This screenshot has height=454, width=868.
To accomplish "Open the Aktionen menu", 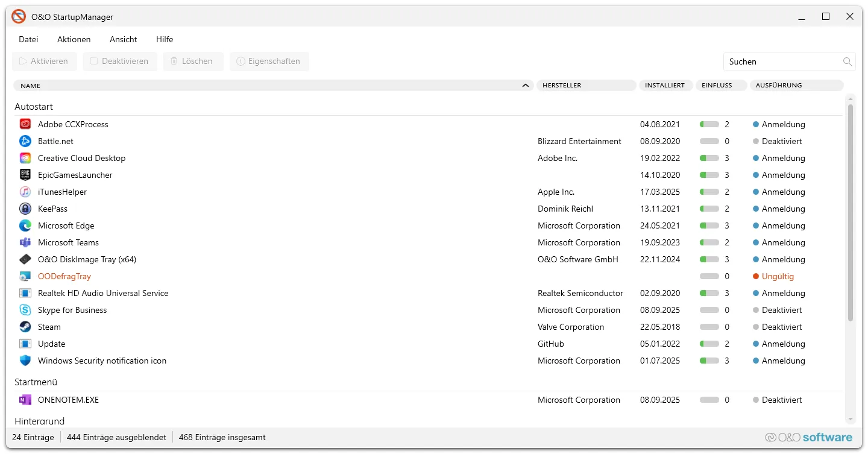I will 74,39.
